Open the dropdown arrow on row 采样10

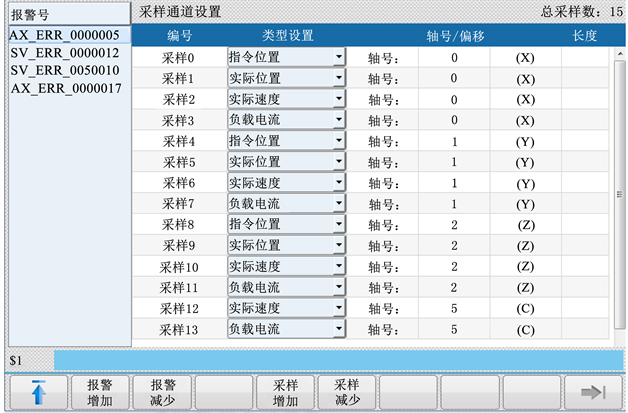(x=339, y=267)
